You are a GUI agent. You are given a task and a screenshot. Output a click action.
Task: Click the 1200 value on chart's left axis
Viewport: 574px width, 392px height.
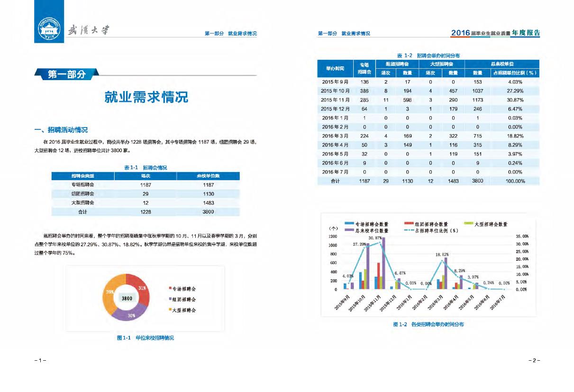tap(332, 236)
